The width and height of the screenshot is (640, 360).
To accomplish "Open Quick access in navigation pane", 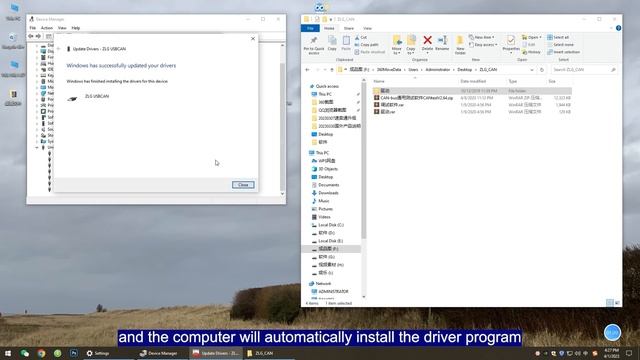I will 327,86.
